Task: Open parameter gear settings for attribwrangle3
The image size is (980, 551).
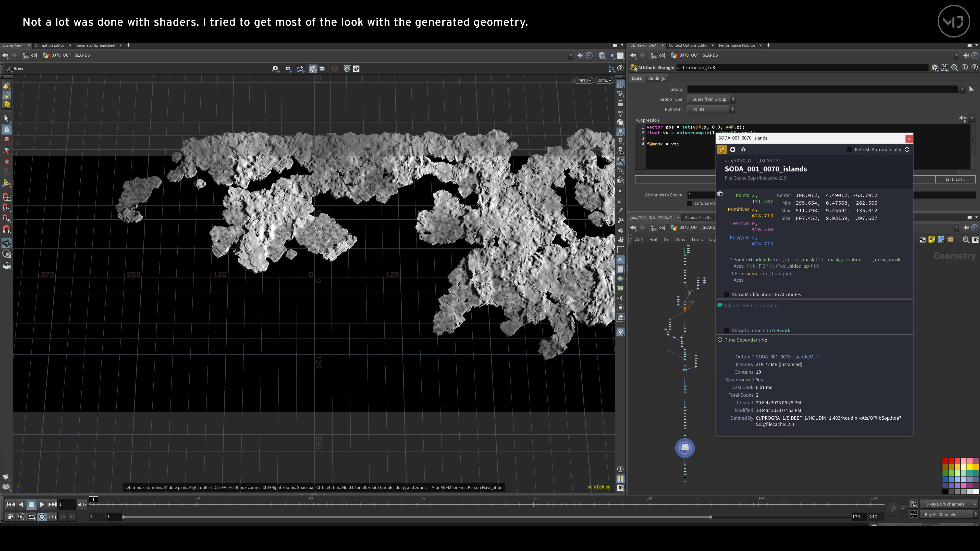Action: [x=935, y=68]
